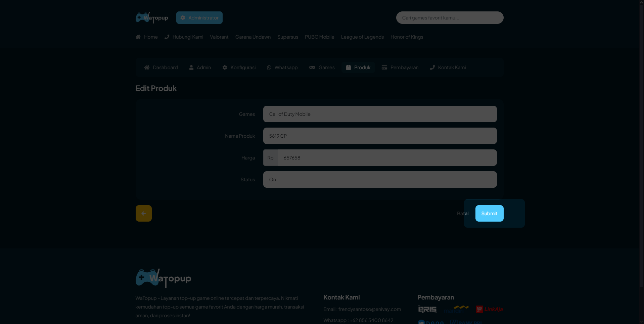Open Honor of Kings page

point(407,37)
